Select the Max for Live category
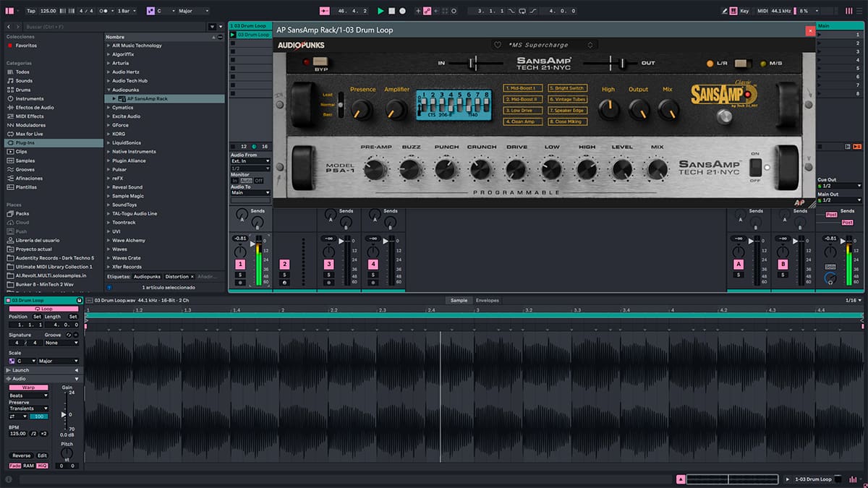 [29, 134]
